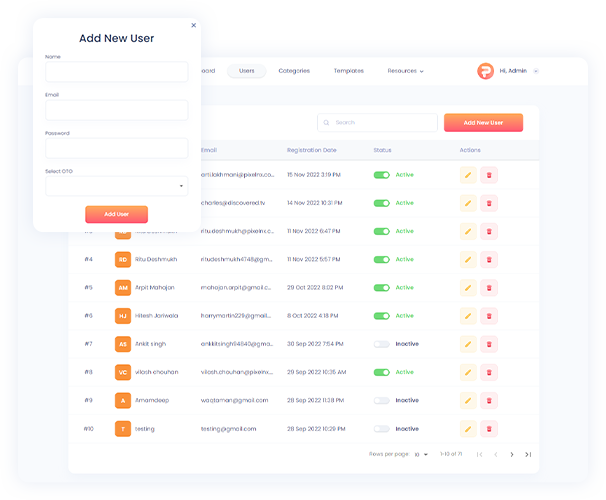The height and width of the screenshot is (500, 606).
Task: Focus the Email field in the dialog
Action: click(116, 110)
